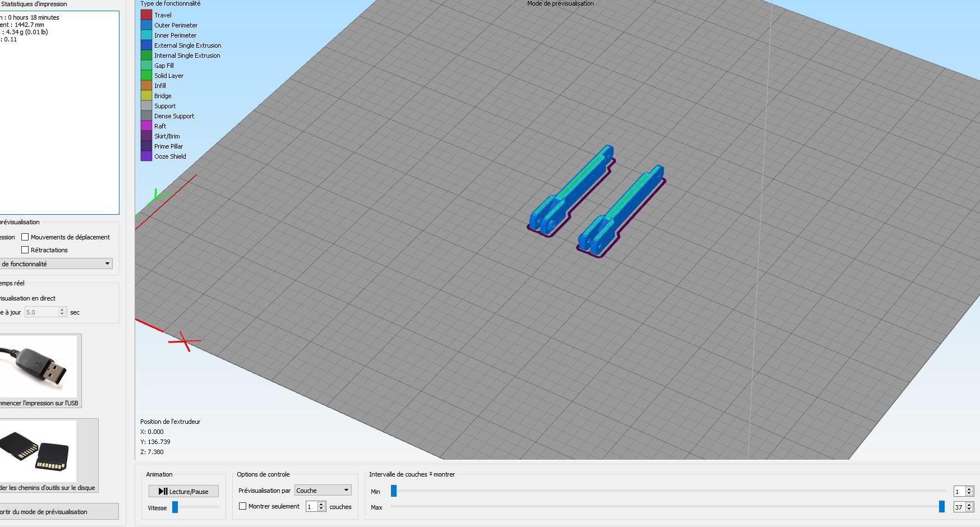Click the 'Type de fonctionnalité' legend heading

pyautogui.click(x=171, y=3)
